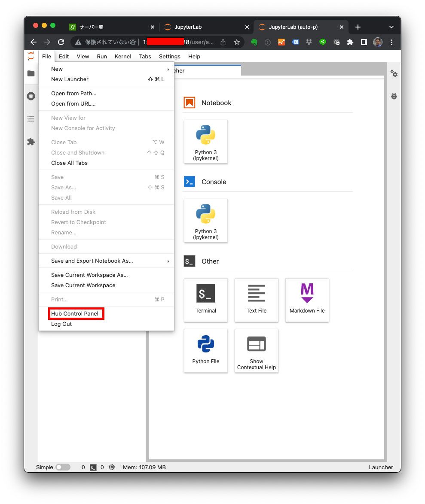Viewport: 425px width, 504px height.
Task: Switch to the JupyterLab browser tab
Action: [206, 27]
